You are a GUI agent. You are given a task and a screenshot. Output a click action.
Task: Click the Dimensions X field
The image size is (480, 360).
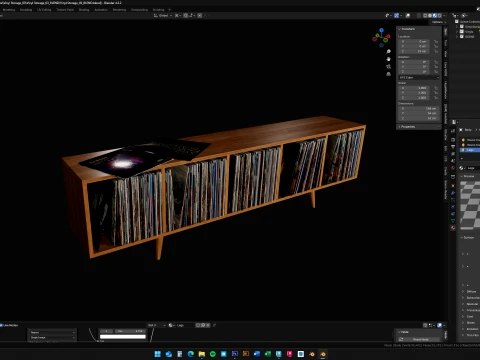(x=419, y=109)
